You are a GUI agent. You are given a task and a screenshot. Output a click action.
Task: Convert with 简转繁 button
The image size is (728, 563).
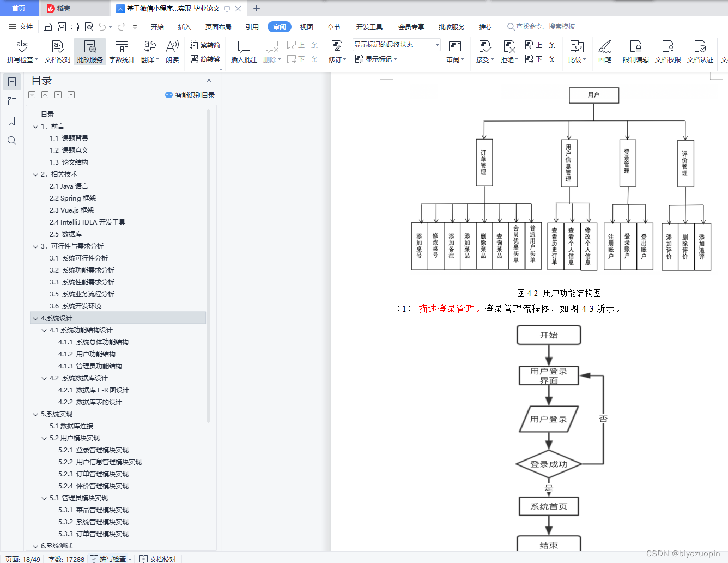[x=205, y=59]
